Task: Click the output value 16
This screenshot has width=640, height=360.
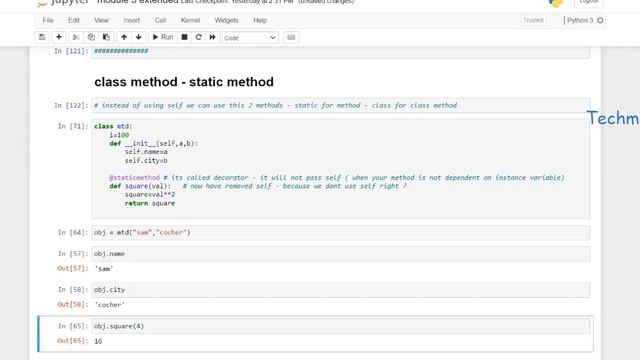Action: click(x=98, y=341)
